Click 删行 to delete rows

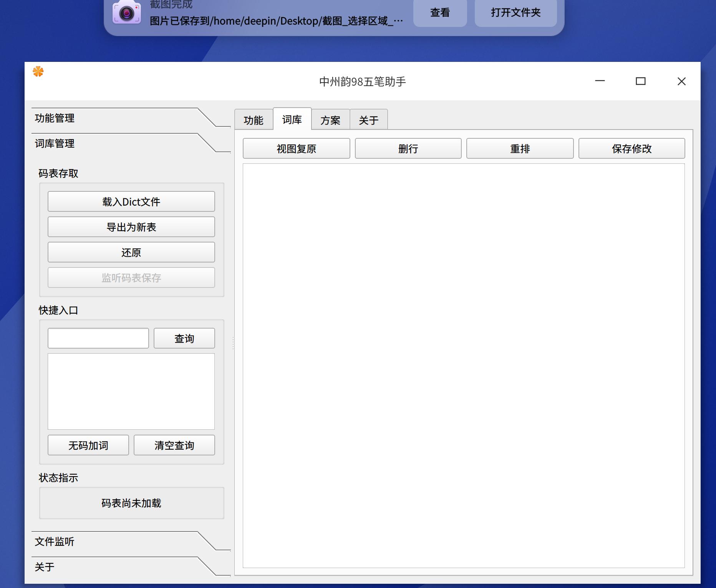point(408,148)
